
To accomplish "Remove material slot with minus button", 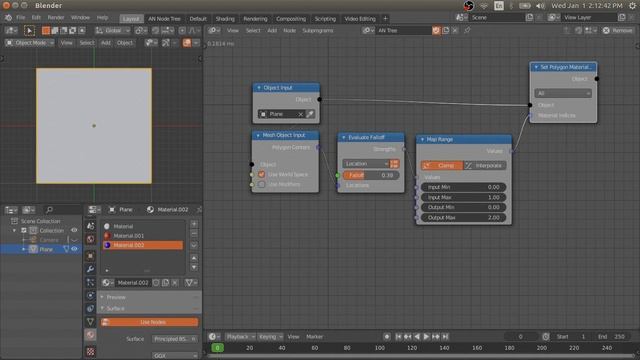I will coord(194,234).
